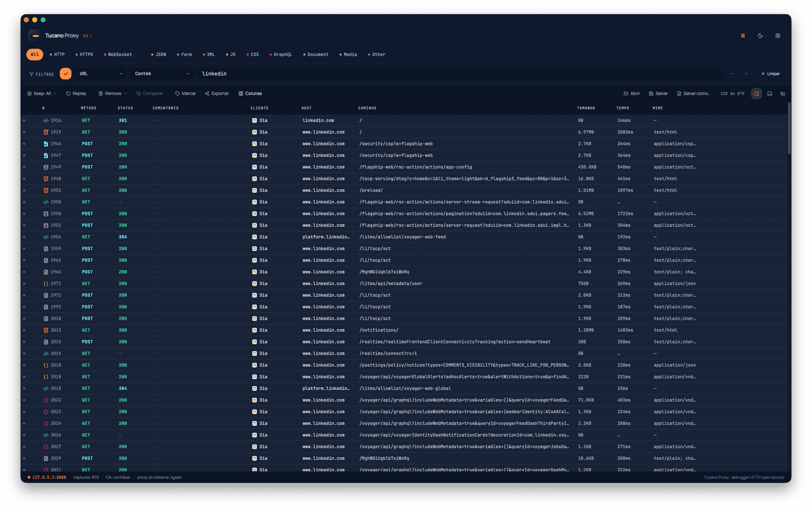Click the proxy address 127.0.0.1:8888 in the status bar
812x510 pixels.
(x=49, y=478)
